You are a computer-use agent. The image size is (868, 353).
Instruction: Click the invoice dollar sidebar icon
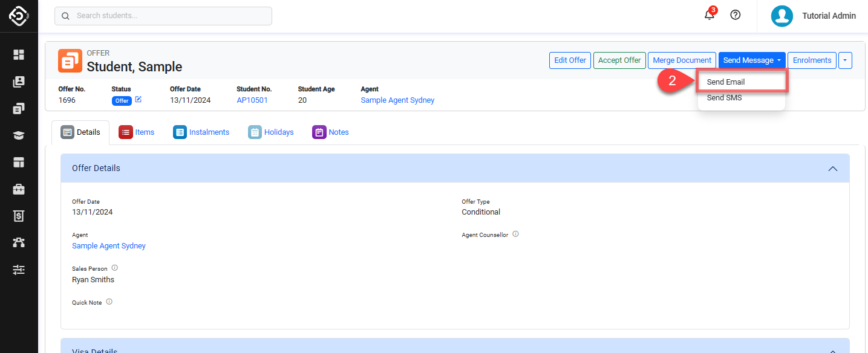tap(19, 216)
